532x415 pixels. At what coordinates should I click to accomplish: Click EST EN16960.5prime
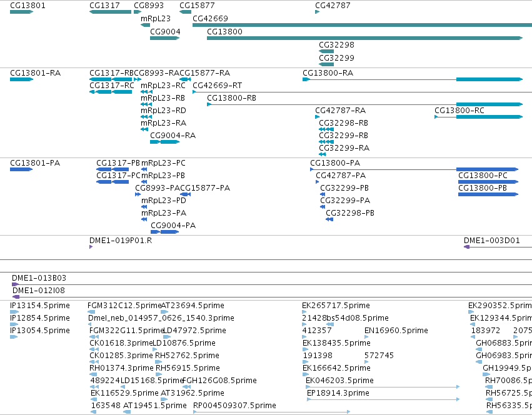(x=396, y=331)
